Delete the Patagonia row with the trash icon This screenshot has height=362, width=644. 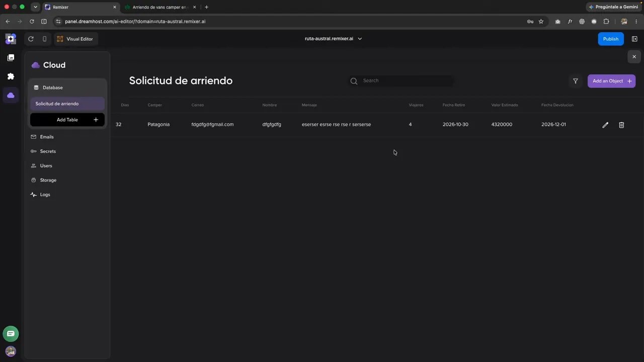point(621,125)
